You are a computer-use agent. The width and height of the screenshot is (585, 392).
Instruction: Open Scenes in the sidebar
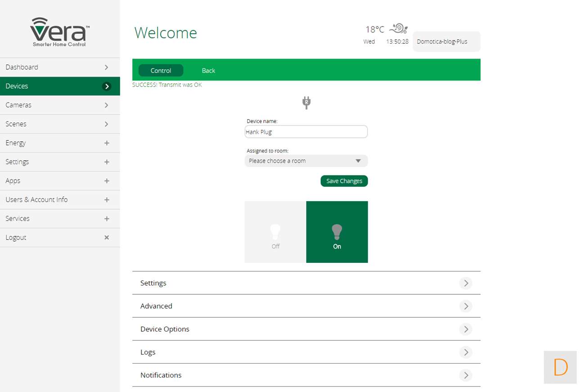click(60, 124)
